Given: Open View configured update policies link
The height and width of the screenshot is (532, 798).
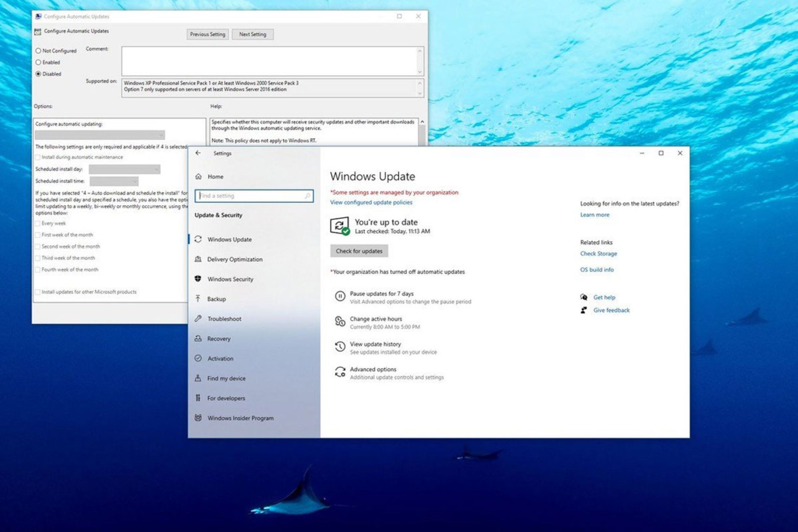Looking at the screenshot, I should tap(371, 202).
